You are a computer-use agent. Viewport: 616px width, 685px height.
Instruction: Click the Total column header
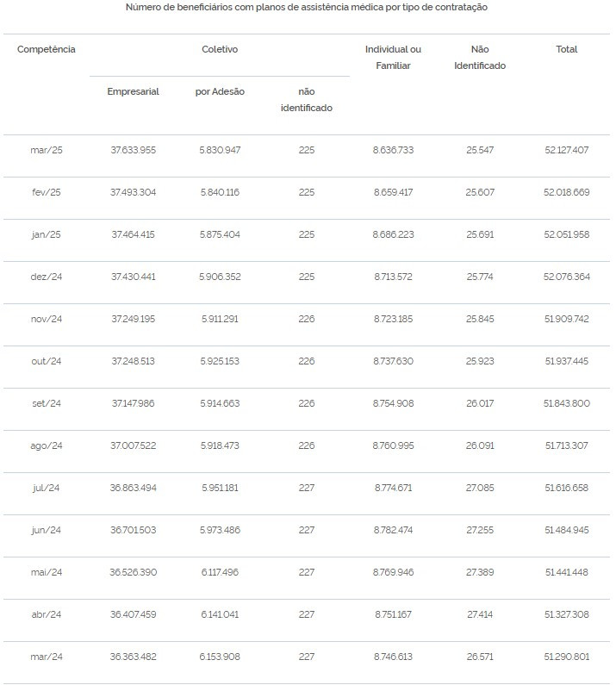tap(567, 49)
